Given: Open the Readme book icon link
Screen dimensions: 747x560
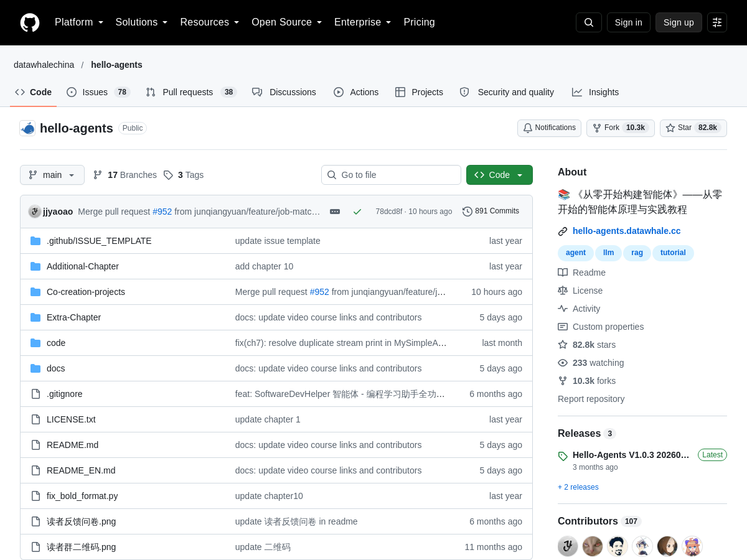Looking at the screenshot, I should pos(581,273).
